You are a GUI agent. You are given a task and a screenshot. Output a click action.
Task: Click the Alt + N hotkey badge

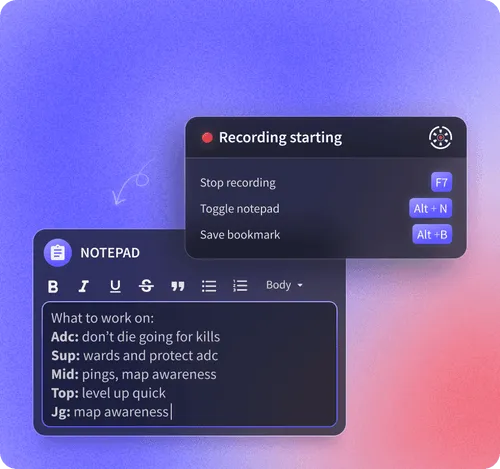(430, 208)
